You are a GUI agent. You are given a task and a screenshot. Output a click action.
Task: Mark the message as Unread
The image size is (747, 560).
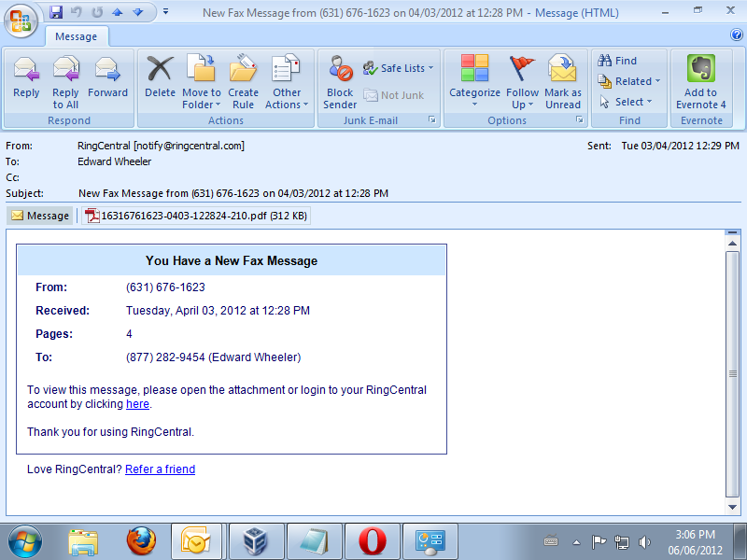coord(563,81)
